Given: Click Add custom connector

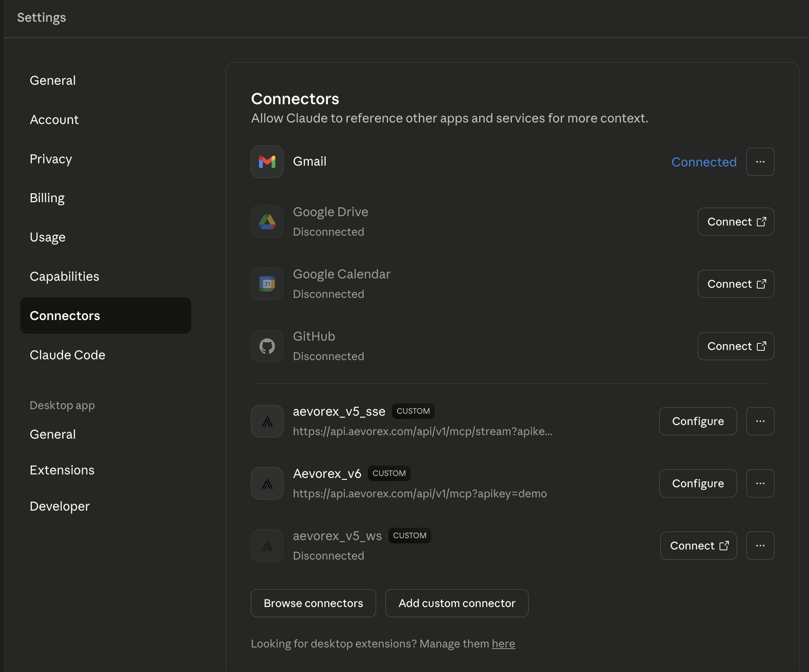Looking at the screenshot, I should coord(456,603).
